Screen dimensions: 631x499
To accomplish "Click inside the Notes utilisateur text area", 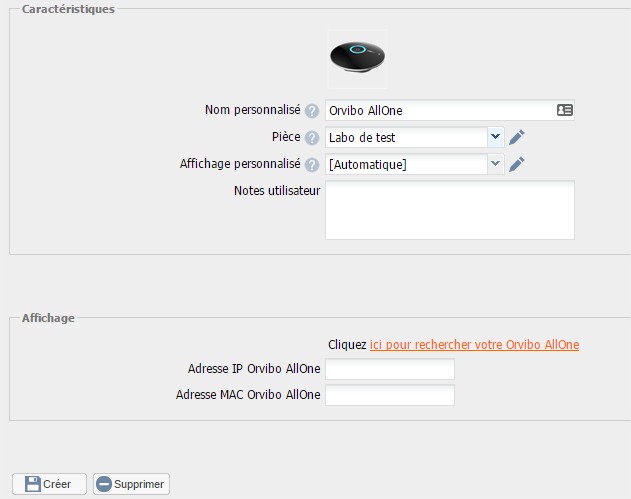I will [449, 210].
